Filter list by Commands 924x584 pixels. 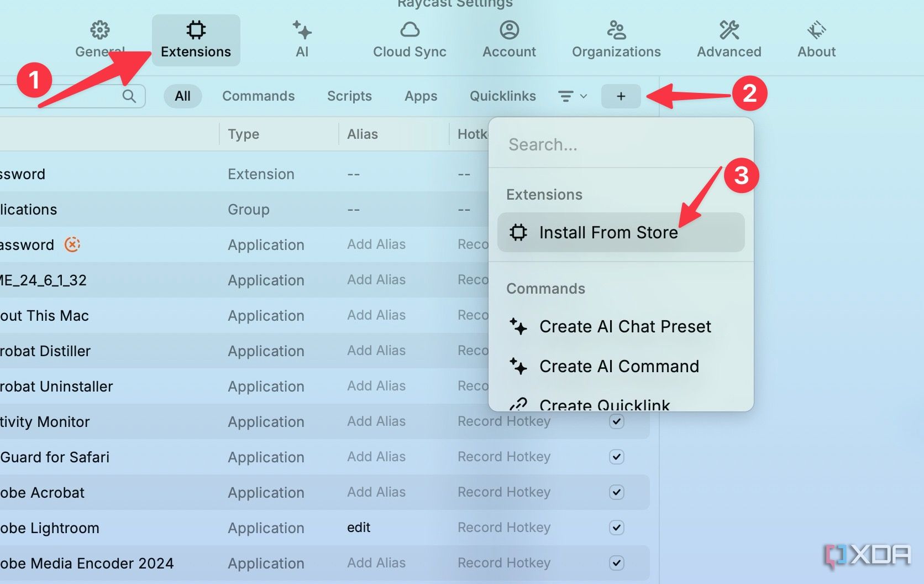coord(258,96)
